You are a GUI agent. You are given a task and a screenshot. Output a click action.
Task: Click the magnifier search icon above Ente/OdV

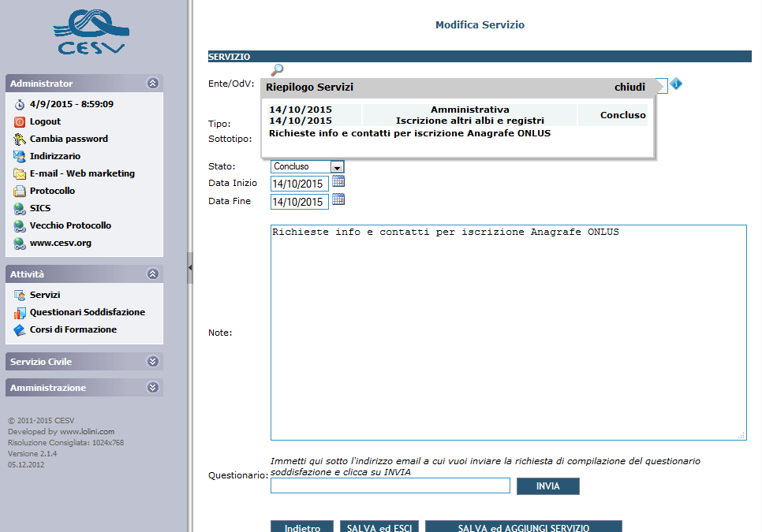[x=277, y=70]
